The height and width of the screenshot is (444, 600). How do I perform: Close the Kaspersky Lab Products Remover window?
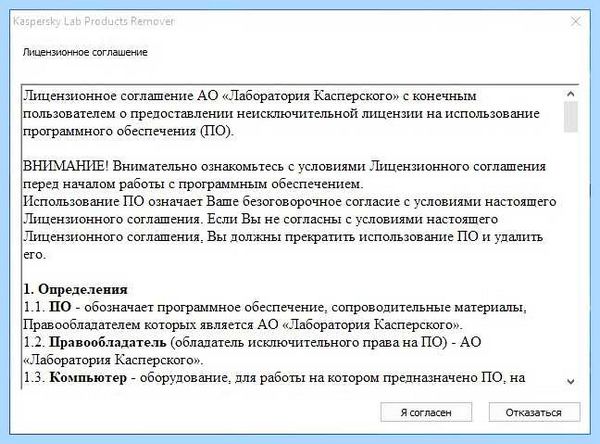(x=576, y=21)
